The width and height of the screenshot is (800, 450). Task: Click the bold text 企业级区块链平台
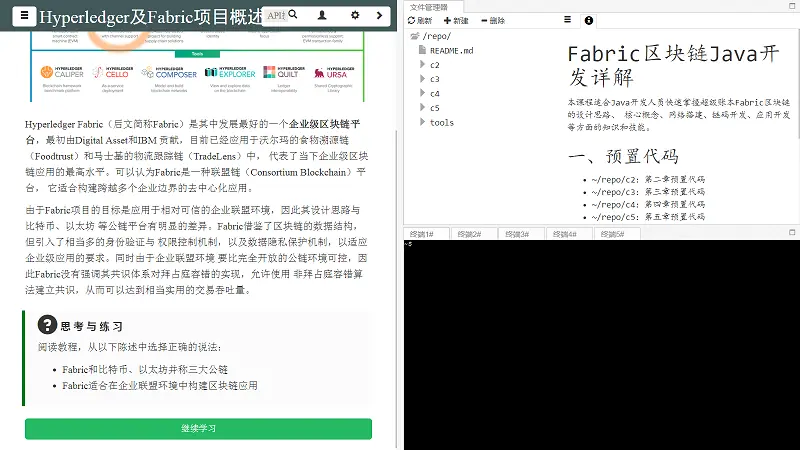[x=193, y=132]
